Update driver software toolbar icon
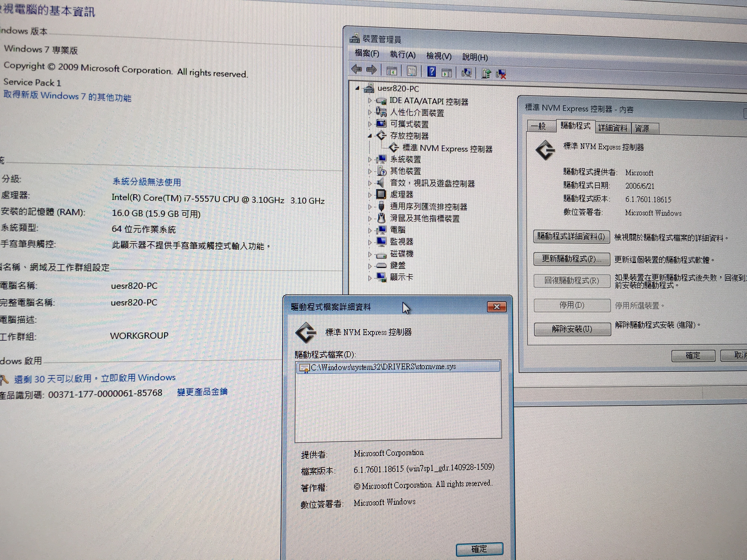This screenshot has height=560, width=747. point(486,73)
